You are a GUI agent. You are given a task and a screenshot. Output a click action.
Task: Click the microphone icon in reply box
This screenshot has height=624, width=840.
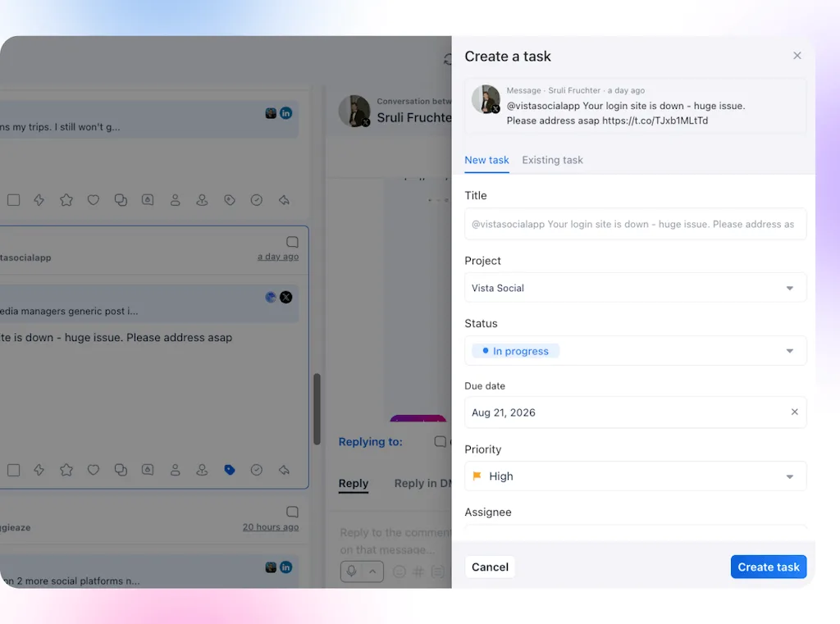point(351,571)
